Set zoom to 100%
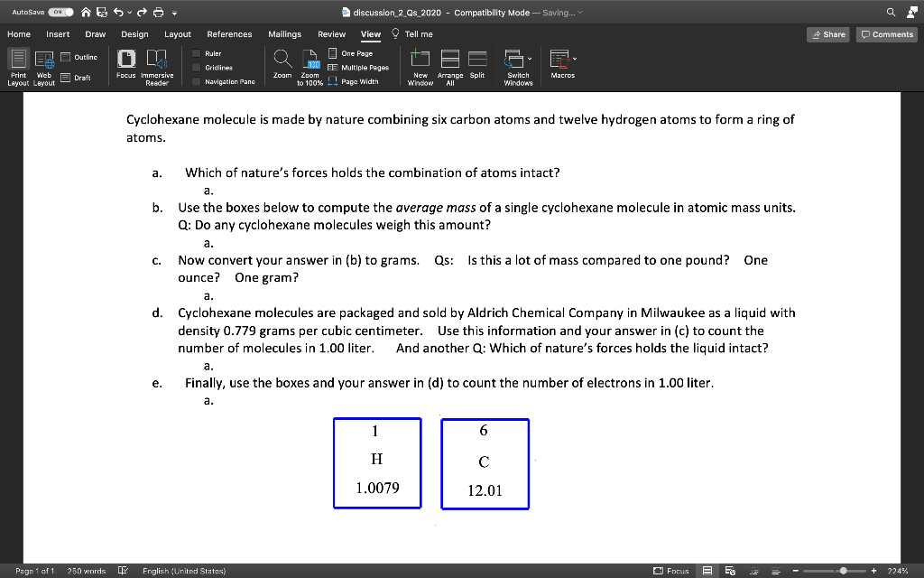The height and width of the screenshot is (578, 924). point(310,68)
